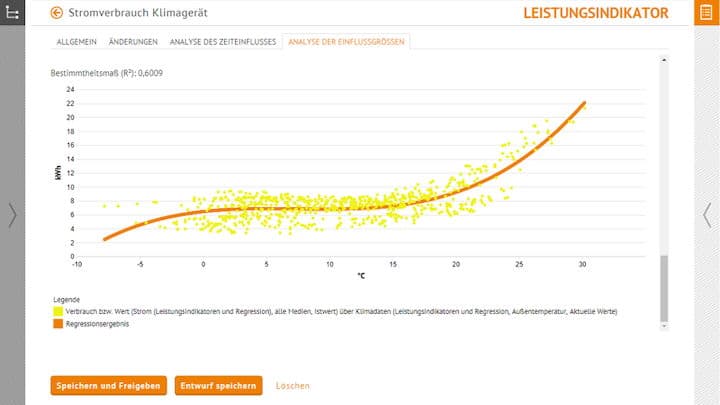This screenshot has height=405, width=720.
Task: Switch to the ÄNDERUNGEN tab
Action: pyautogui.click(x=133, y=42)
